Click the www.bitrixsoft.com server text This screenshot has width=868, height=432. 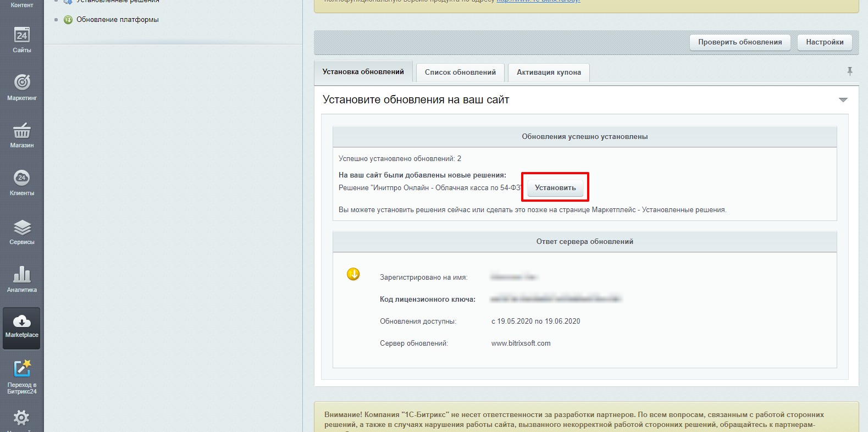[521, 344]
